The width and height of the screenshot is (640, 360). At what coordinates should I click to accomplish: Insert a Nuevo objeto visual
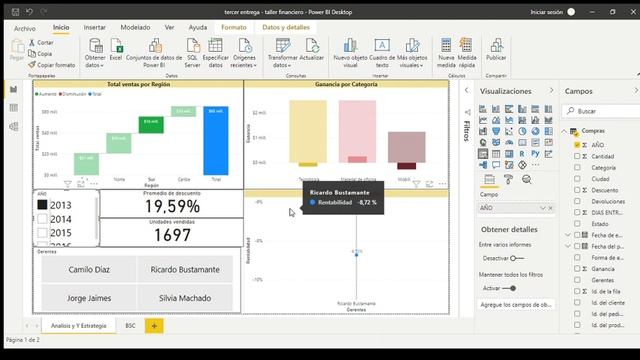click(350, 53)
